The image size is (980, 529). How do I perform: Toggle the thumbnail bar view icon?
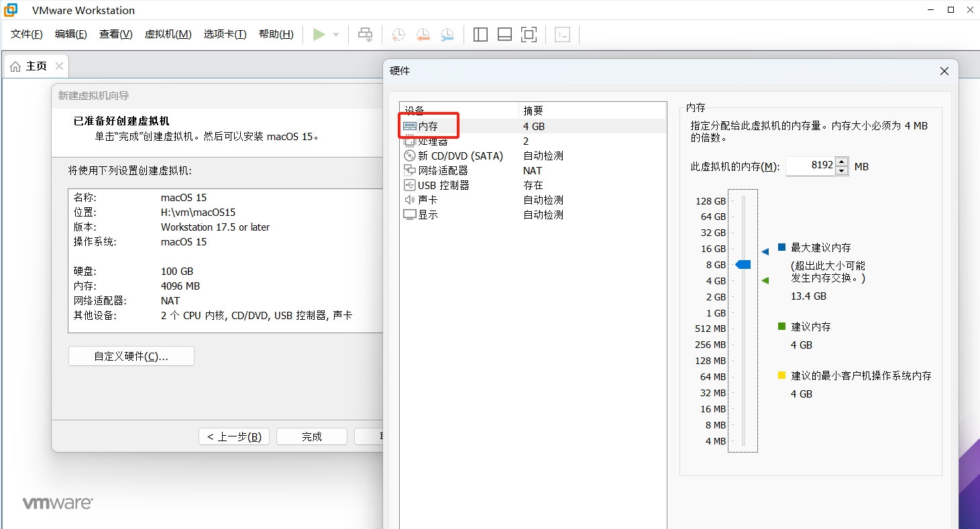coord(504,35)
